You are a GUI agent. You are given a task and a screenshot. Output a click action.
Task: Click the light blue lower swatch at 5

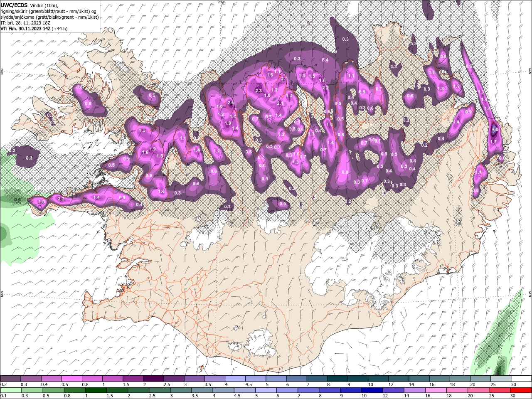(265, 390)
